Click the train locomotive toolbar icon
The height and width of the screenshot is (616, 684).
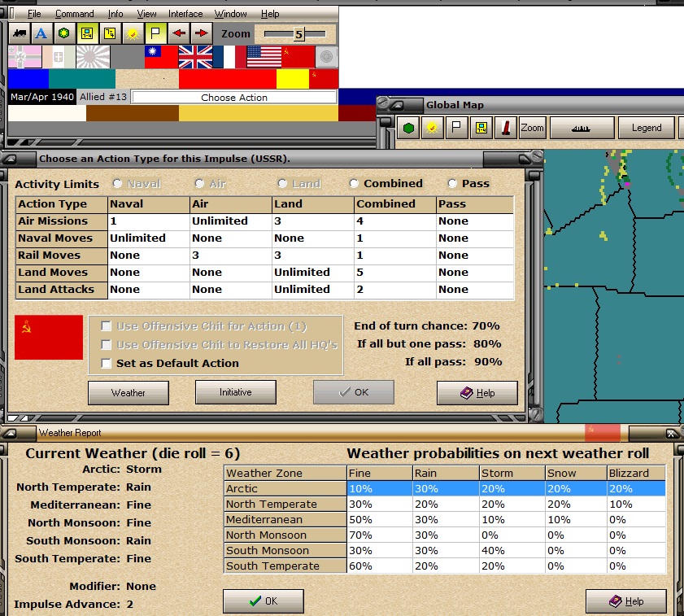tap(20, 33)
